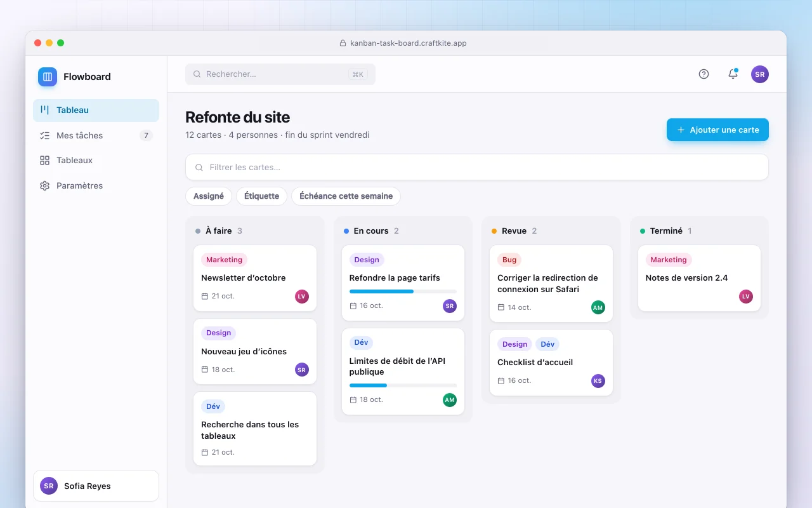Click the Design tag on Refondre la page tarifs
Screen dimensions: 812x508
pyautogui.click(x=367, y=260)
